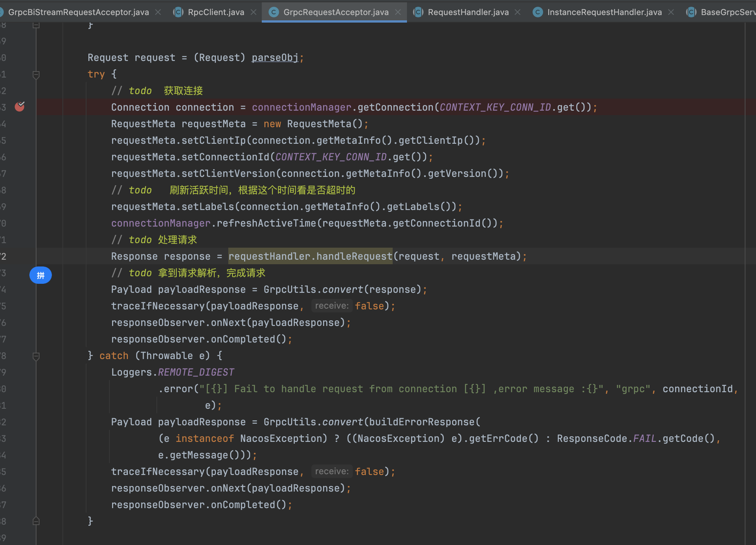The height and width of the screenshot is (545, 756).
Task: Click the new RequestMeta() constructor call
Action: click(x=313, y=124)
